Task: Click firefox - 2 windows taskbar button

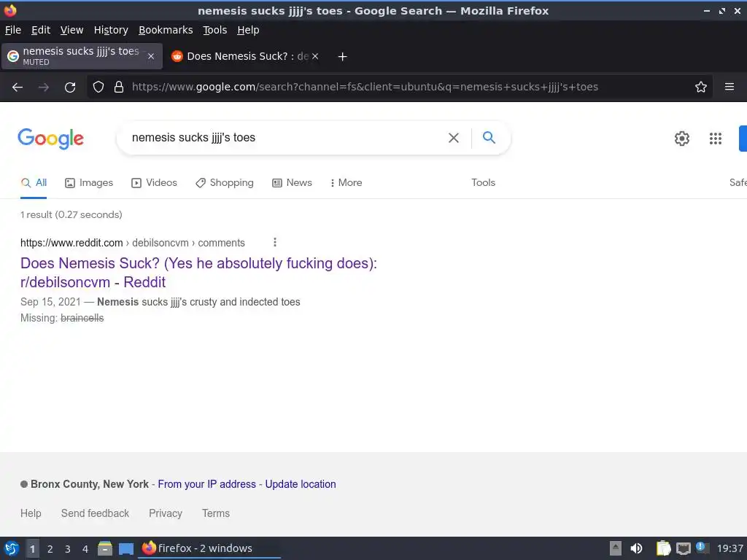Action: [209, 548]
